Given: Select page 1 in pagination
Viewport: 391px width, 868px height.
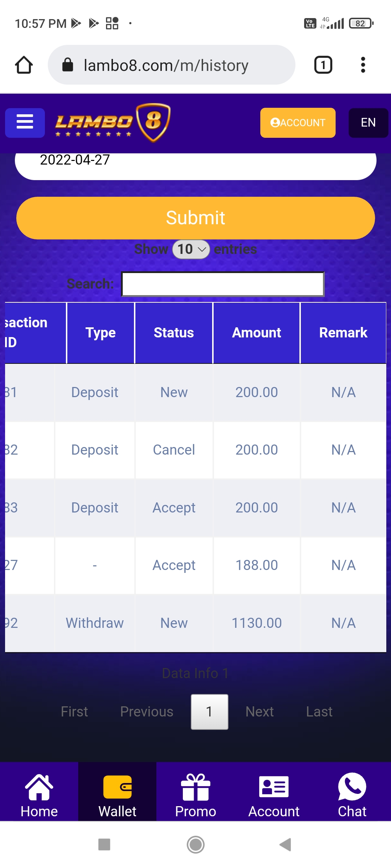Looking at the screenshot, I should 209,711.
